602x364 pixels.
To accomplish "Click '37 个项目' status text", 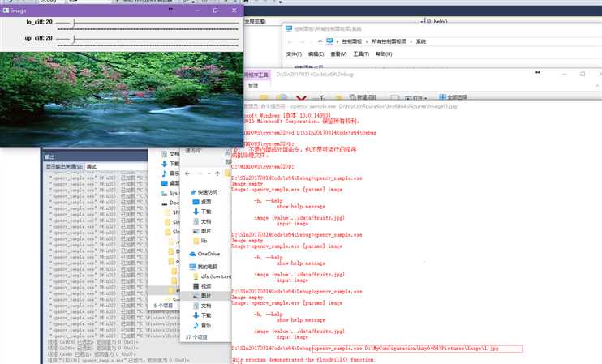I will tap(196, 337).
